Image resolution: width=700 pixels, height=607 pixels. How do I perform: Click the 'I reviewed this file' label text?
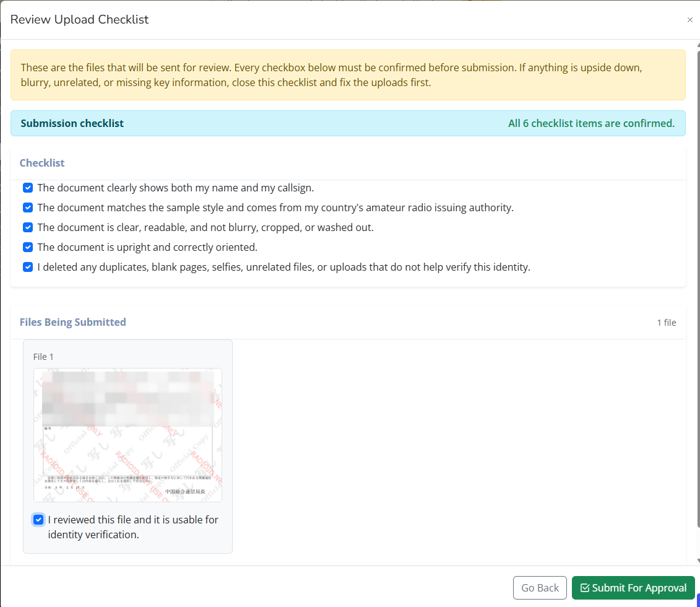pos(133,527)
